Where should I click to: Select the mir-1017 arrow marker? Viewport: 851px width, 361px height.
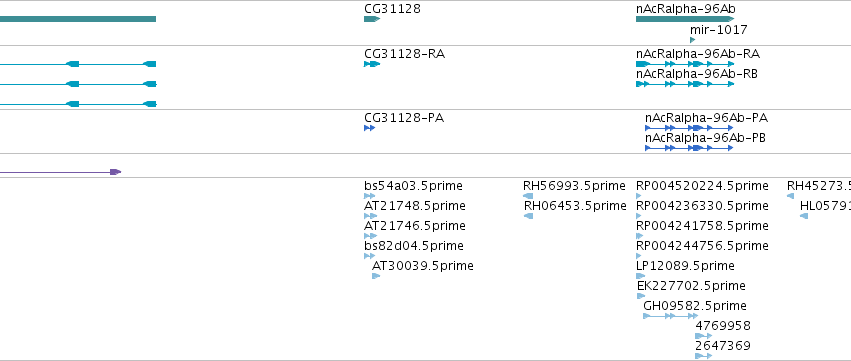[x=693, y=40]
